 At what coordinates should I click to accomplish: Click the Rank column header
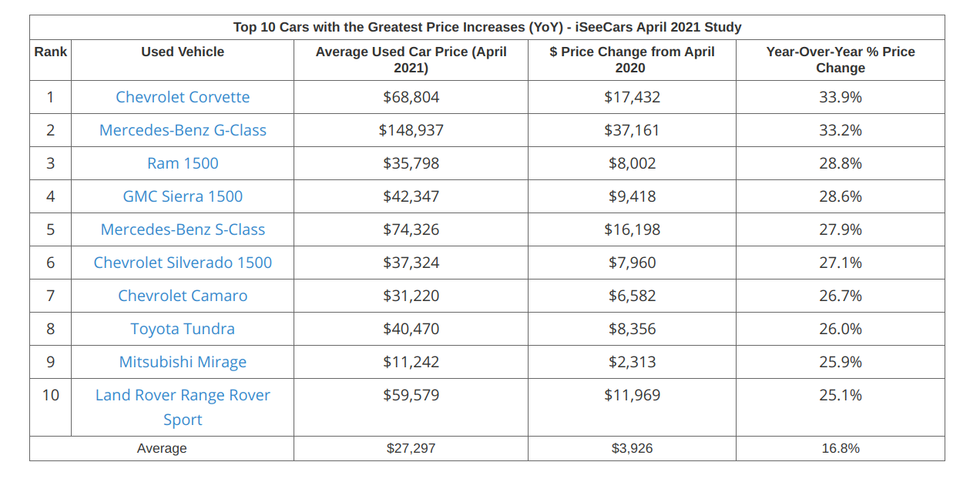(x=50, y=52)
